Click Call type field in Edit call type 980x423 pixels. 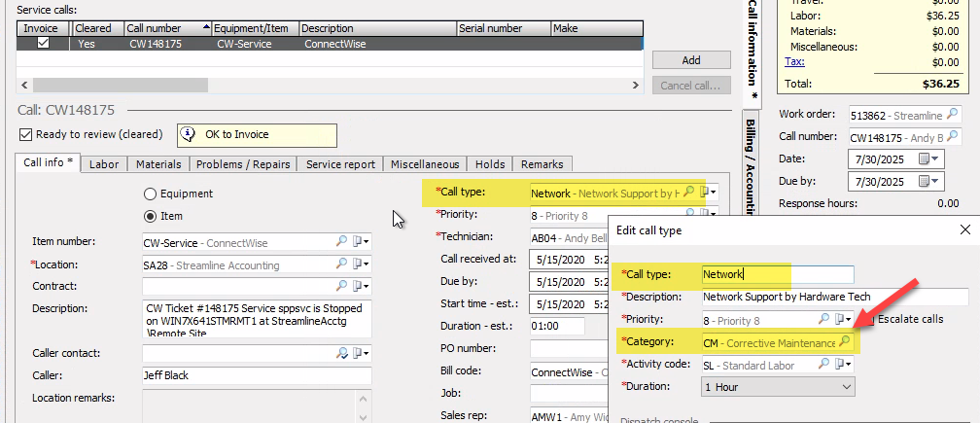pyautogui.click(x=778, y=274)
